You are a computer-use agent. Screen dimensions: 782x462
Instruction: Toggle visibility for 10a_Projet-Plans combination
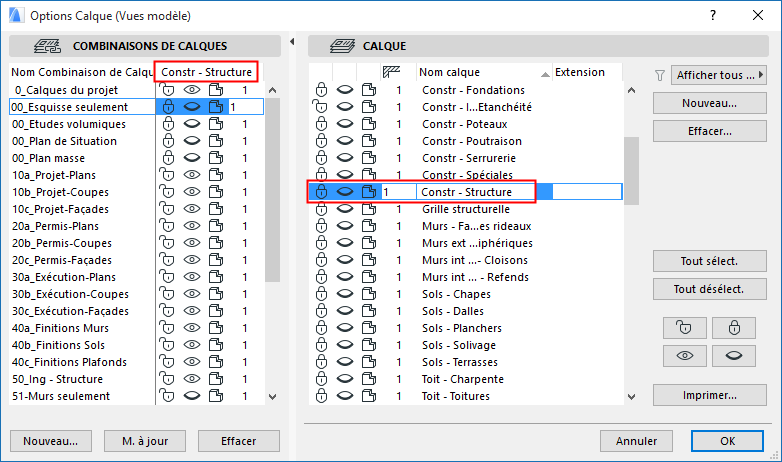(191, 174)
